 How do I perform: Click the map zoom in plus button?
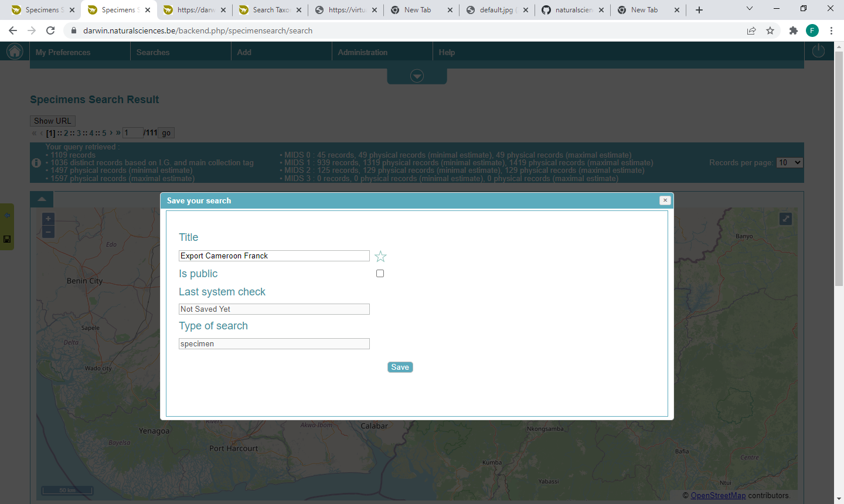48,219
